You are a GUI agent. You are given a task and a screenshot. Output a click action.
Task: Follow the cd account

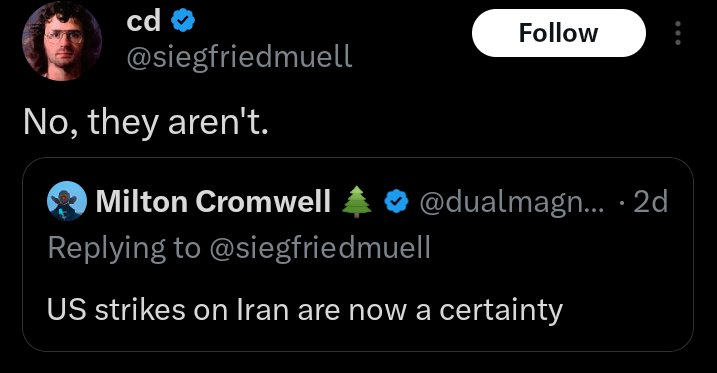click(x=559, y=33)
